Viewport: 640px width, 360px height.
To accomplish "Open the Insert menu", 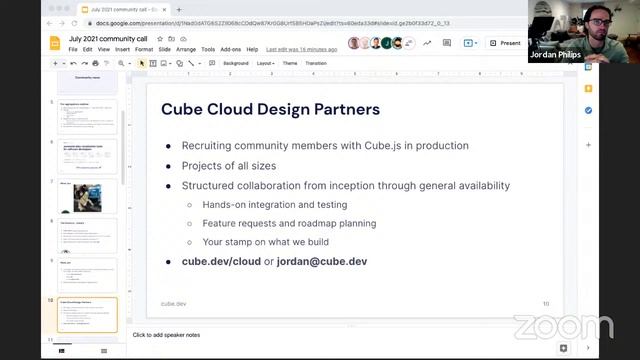I will (x=122, y=49).
